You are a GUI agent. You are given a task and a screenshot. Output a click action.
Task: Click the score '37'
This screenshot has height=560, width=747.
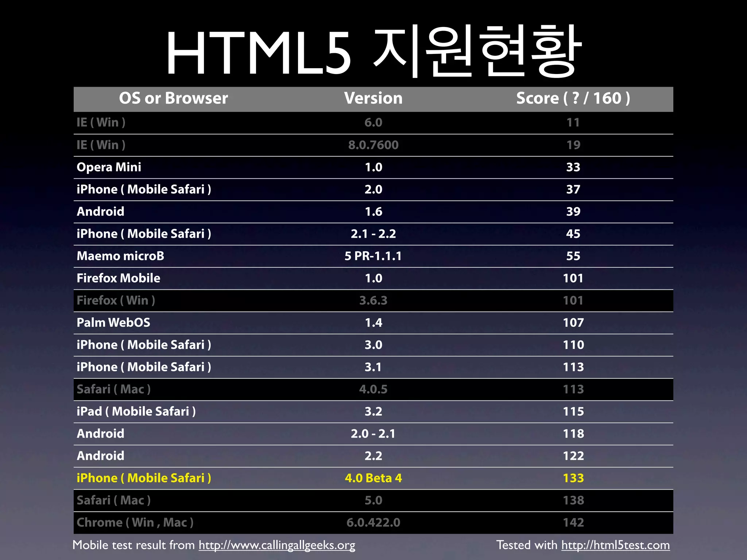[x=573, y=189]
